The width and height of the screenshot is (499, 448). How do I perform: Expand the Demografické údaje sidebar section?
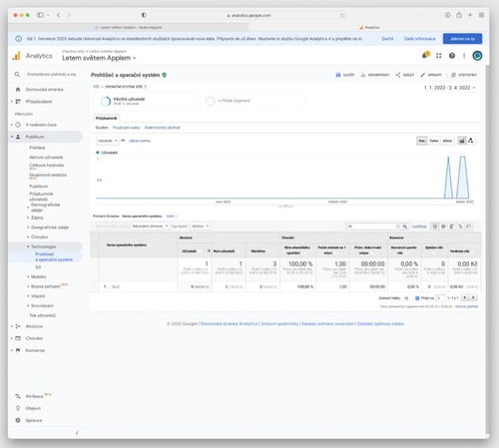tap(44, 208)
